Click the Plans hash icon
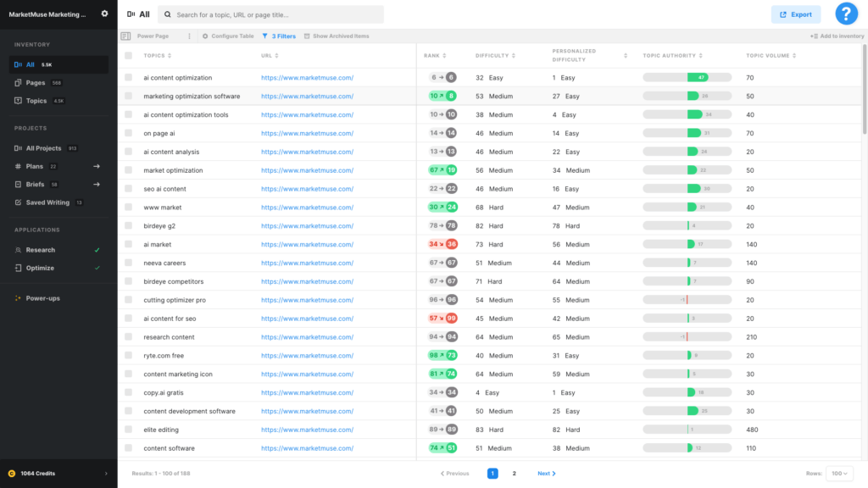Viewport: 868px width, 488px height. pyautogui.click(x=18, y=166)
